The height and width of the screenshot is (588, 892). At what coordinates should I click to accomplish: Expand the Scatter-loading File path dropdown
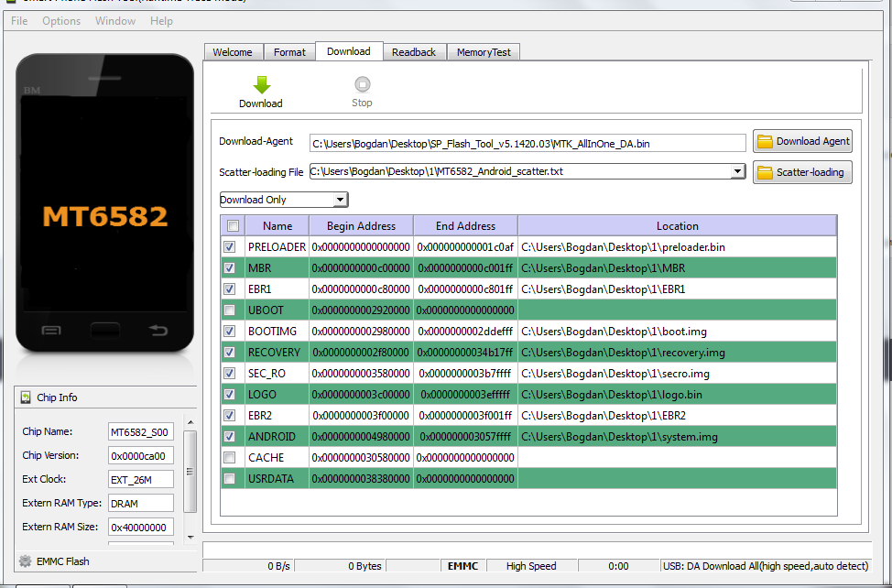[738, 171]
